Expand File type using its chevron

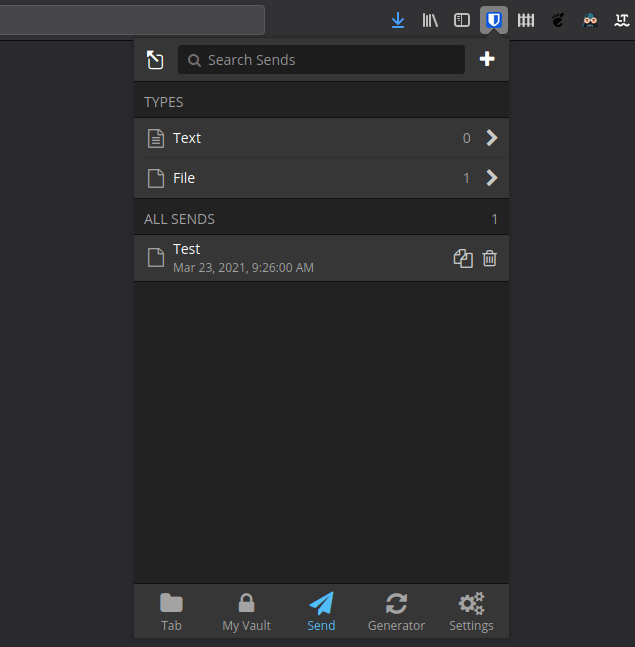click(x=491, y=178)
